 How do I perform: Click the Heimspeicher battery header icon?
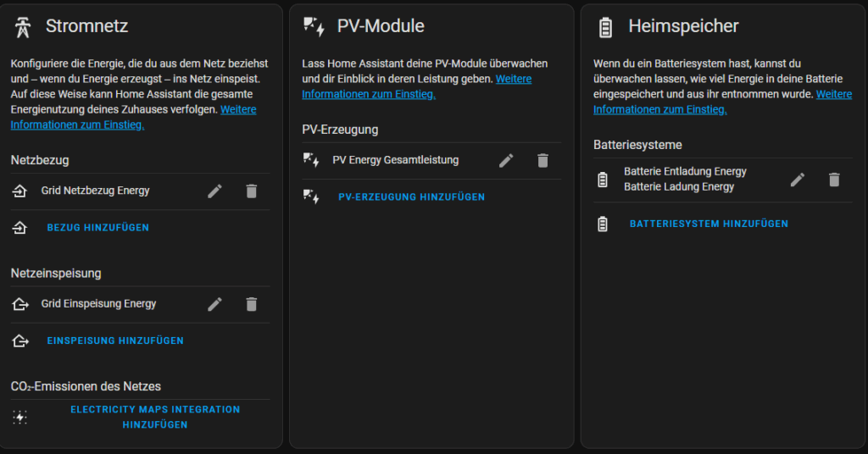point(605,27)
